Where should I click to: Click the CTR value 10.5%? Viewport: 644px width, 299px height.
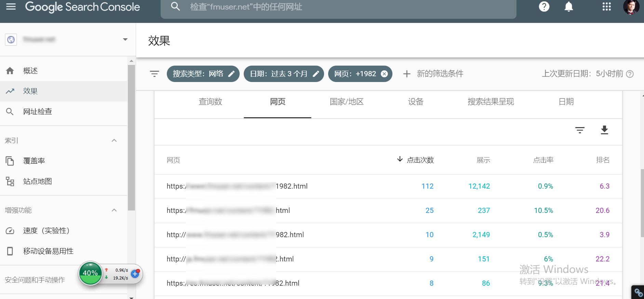coord(544,210)
